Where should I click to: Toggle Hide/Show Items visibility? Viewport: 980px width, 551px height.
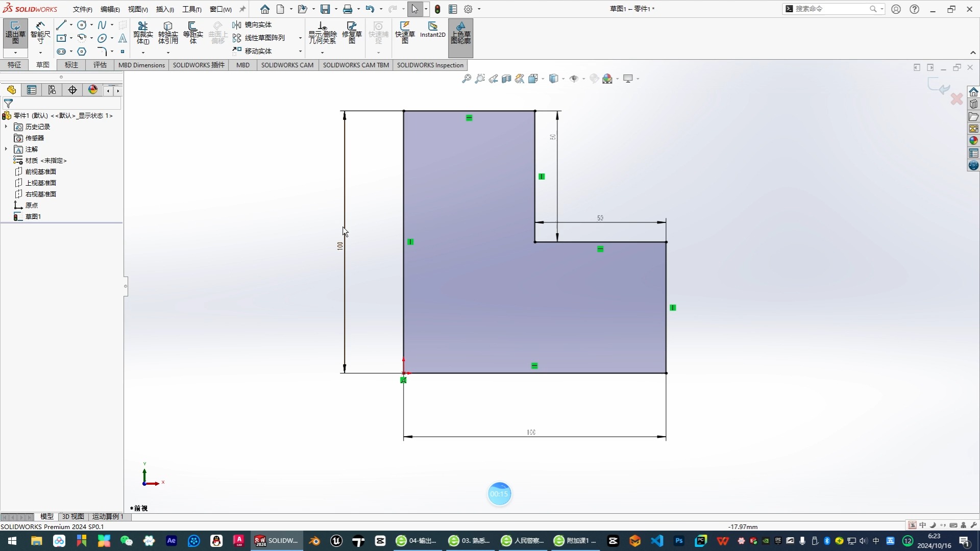[x=574, y=79]
